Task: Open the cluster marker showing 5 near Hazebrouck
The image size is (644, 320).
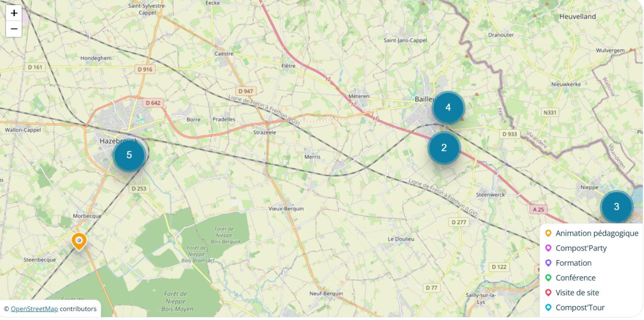Action: (129, 155)
